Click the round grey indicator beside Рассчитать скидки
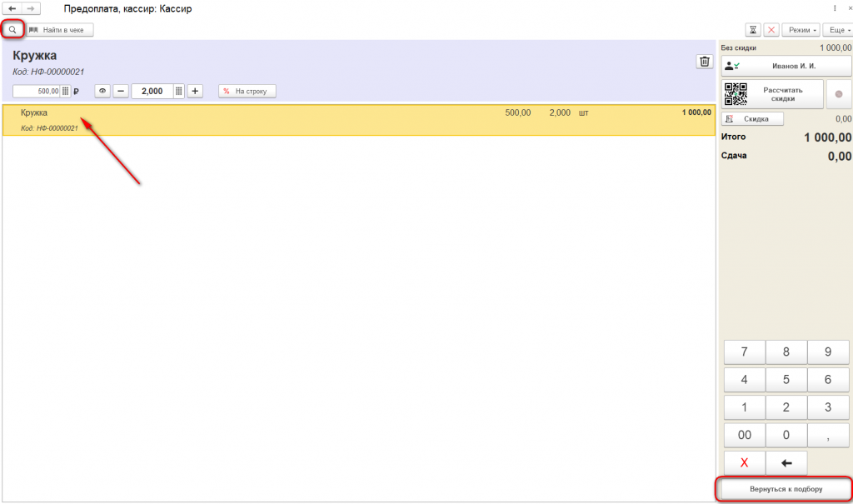The height and width of the screenshot is (504, 853). [839, 94]
